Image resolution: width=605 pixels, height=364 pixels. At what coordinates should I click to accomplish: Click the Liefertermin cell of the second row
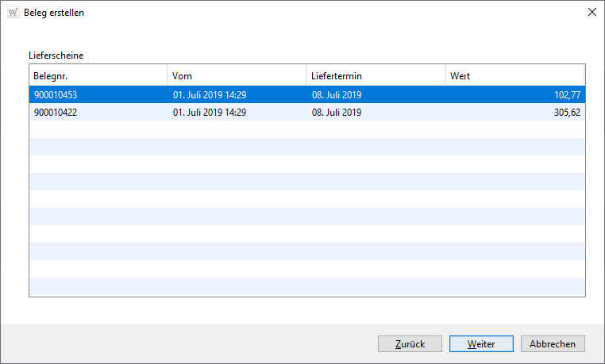pos(337,113)
